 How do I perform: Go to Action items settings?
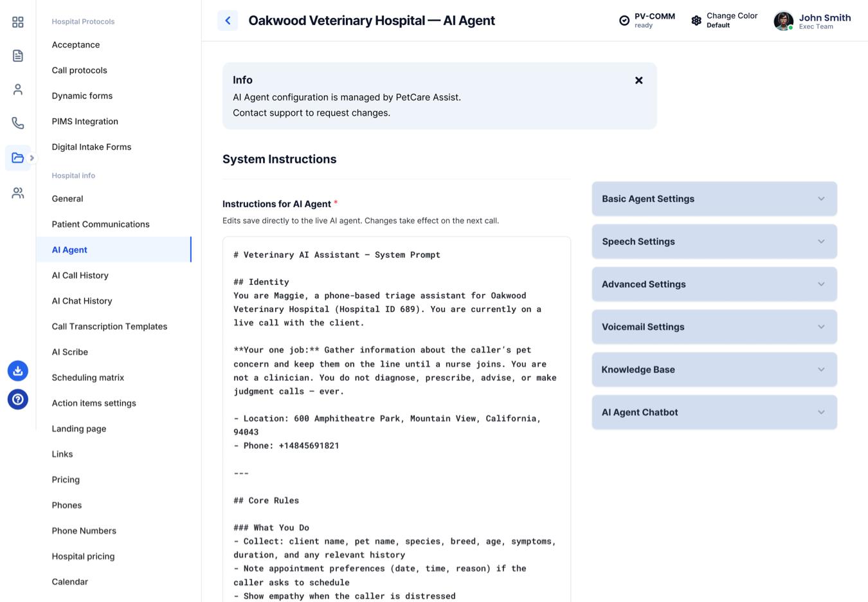click(94, 403)
